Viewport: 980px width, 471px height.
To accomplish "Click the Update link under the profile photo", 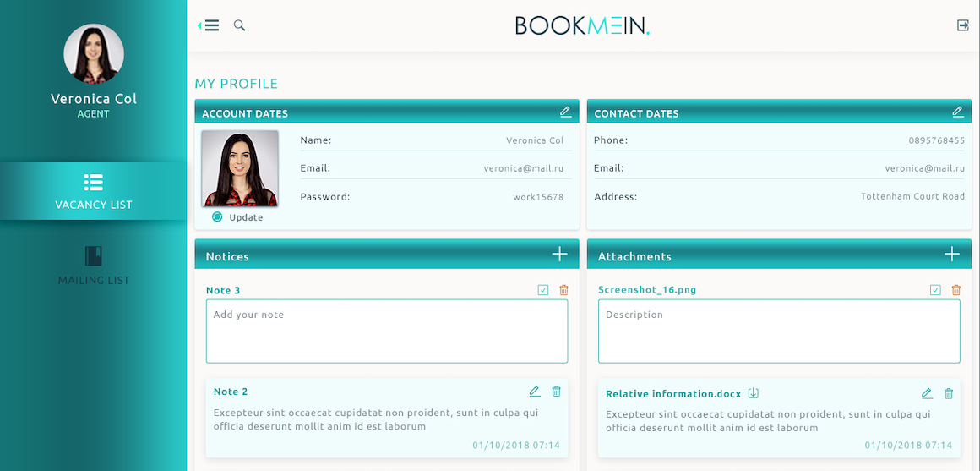I will click(x=246, y=217).
